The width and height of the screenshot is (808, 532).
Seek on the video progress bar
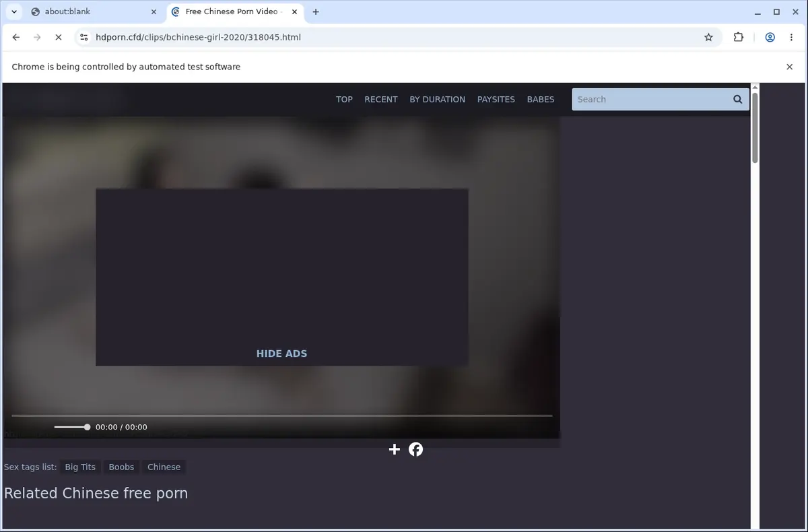282,415
